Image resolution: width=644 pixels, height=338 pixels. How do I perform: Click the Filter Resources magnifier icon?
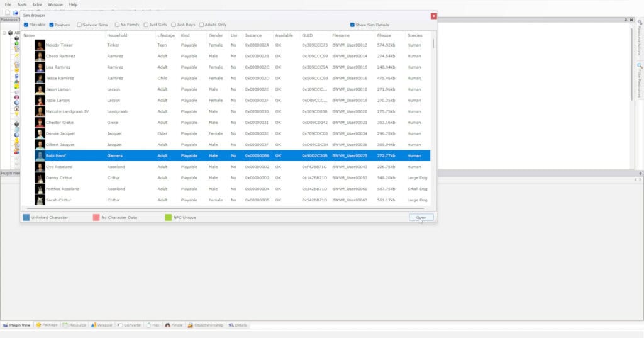tap(640, 65)
